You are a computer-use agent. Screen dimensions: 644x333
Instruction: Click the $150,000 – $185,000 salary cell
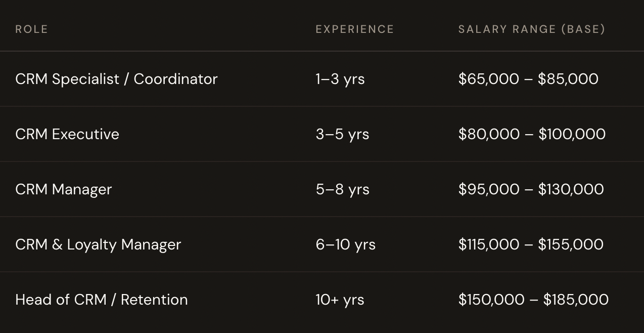(533, 300)
